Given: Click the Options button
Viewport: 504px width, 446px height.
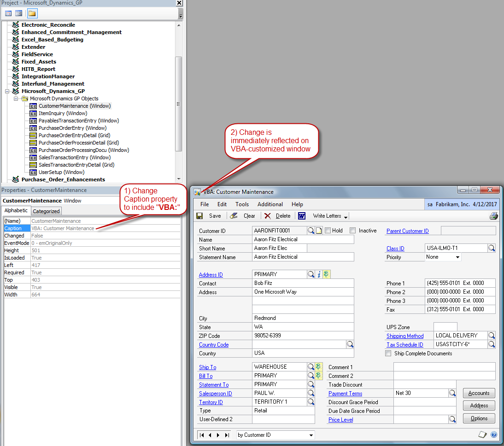Looking at the screenshot, I should 479,418.
